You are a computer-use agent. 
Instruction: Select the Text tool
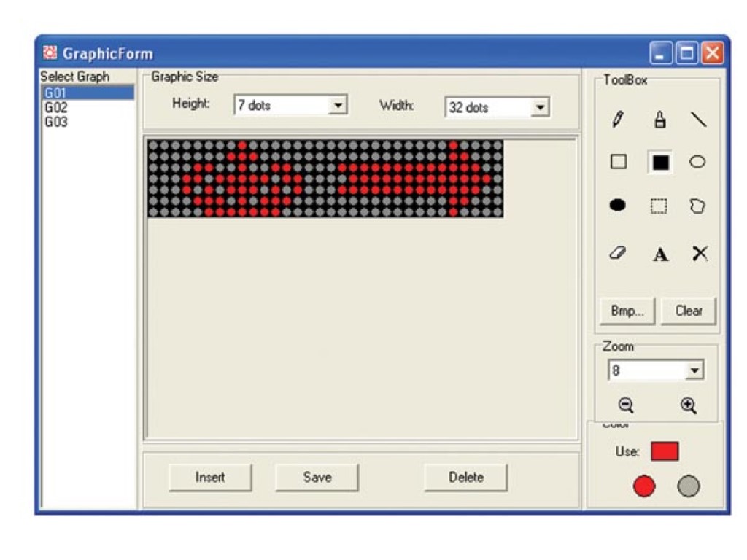660,254
